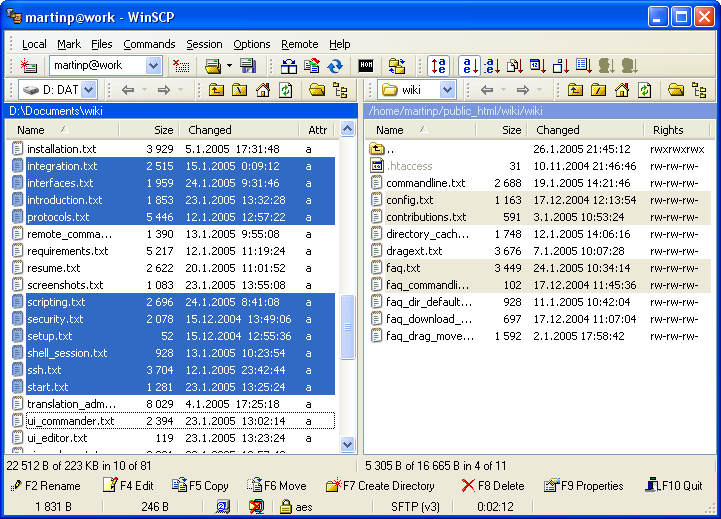Click the New session icon
The height and width of the screenshot is (519, 721).
point(29,66)
